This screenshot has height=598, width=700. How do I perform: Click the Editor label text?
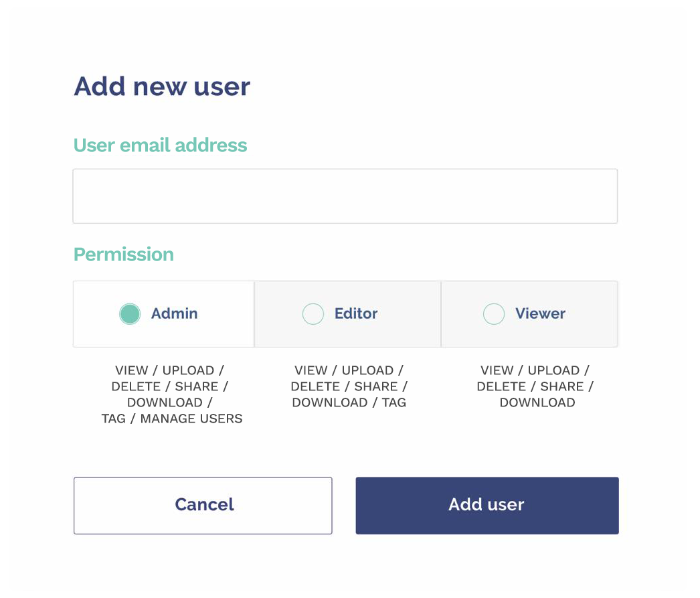[x=355, y=313]
